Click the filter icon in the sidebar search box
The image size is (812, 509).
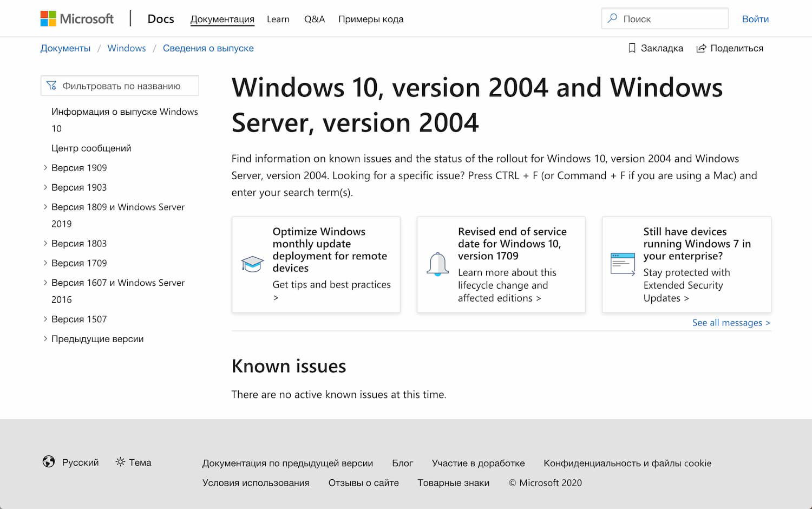point(52,85)
